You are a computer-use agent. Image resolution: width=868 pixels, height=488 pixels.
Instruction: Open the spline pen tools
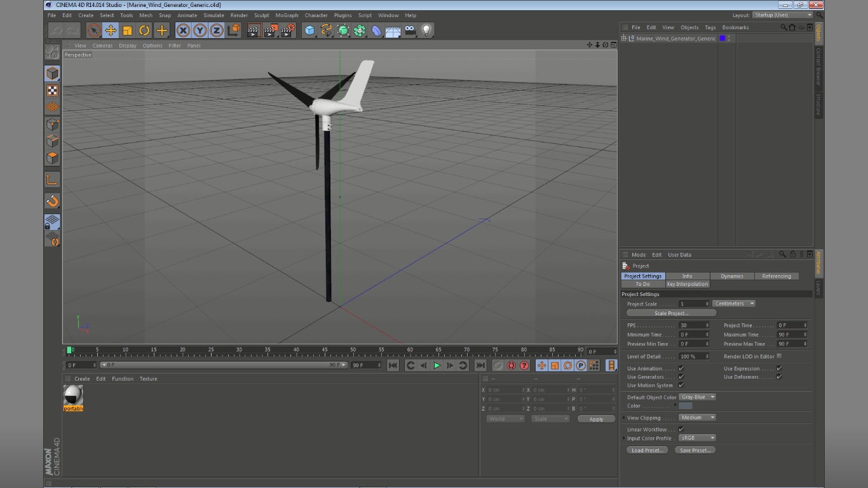pyautogui.click(x=326, y=30)
